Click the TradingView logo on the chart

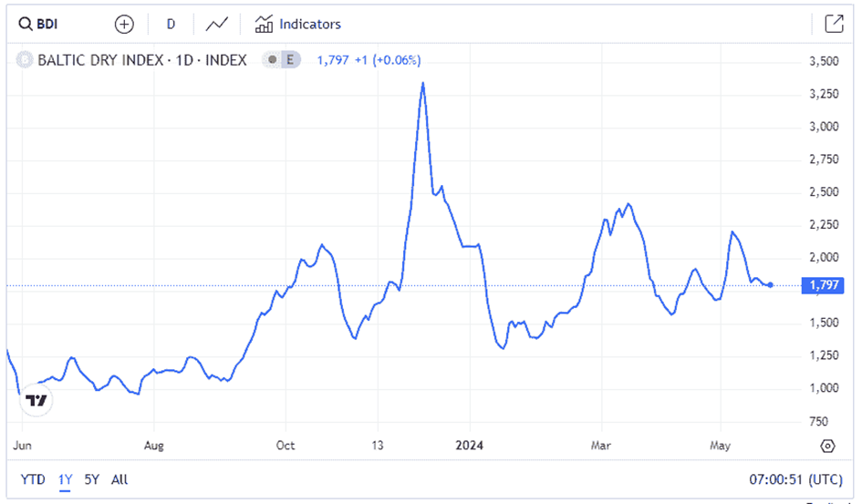[36, 400]
